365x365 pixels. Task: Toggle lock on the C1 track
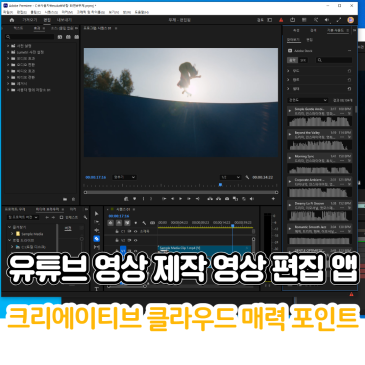coord(117,231)
